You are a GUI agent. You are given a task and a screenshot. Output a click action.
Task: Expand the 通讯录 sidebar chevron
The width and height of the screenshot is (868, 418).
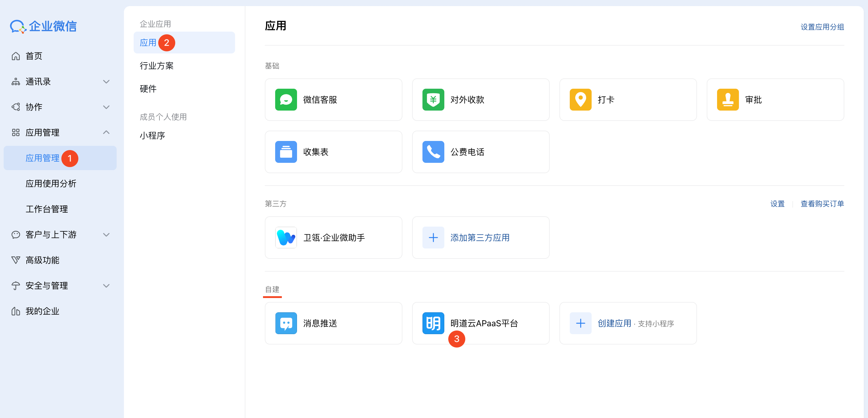106,82
